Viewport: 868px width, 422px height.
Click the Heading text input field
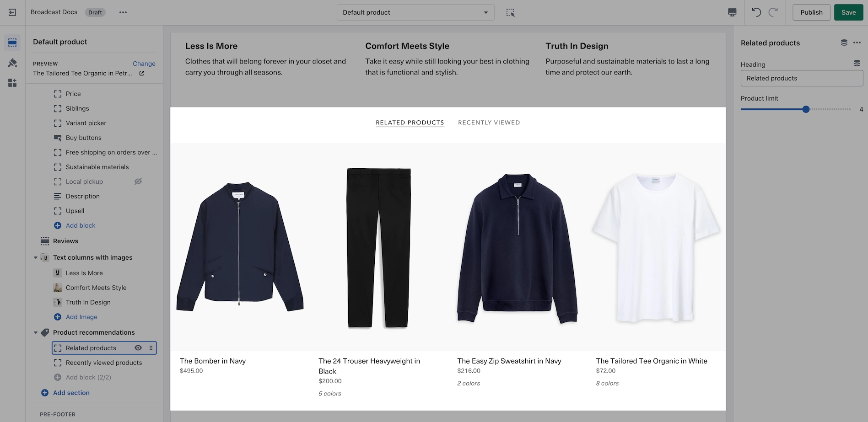coord(801,78)
